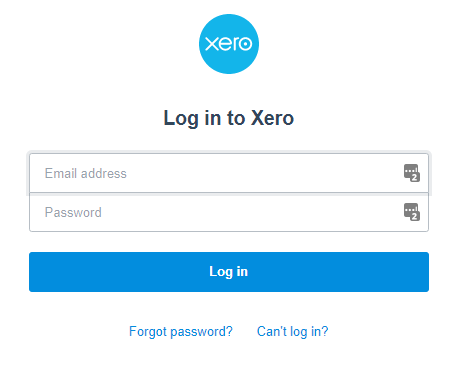Click the word Xero in the heading
This screenshot has height=372, width=460.
click(x=272, y=118)
